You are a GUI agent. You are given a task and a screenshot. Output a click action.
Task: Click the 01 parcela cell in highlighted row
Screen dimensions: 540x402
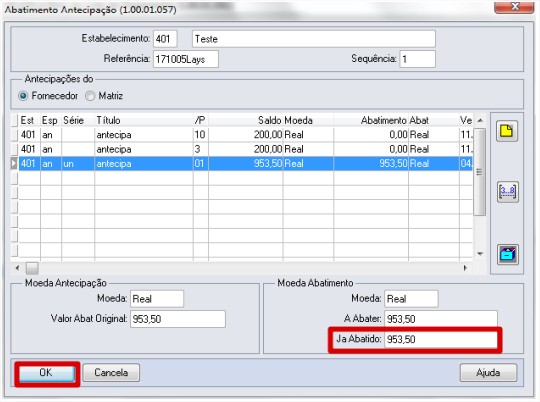pos(200,163)
